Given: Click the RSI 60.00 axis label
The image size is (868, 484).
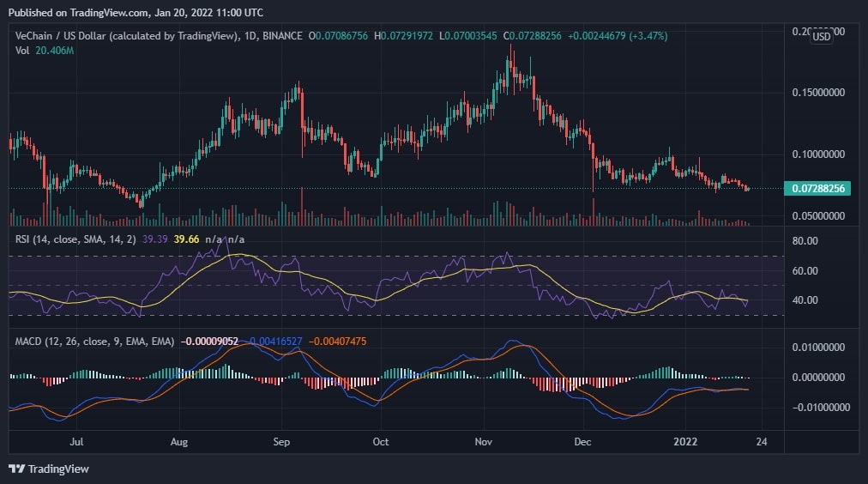Looking at the screenshot, I should point(805,271).
